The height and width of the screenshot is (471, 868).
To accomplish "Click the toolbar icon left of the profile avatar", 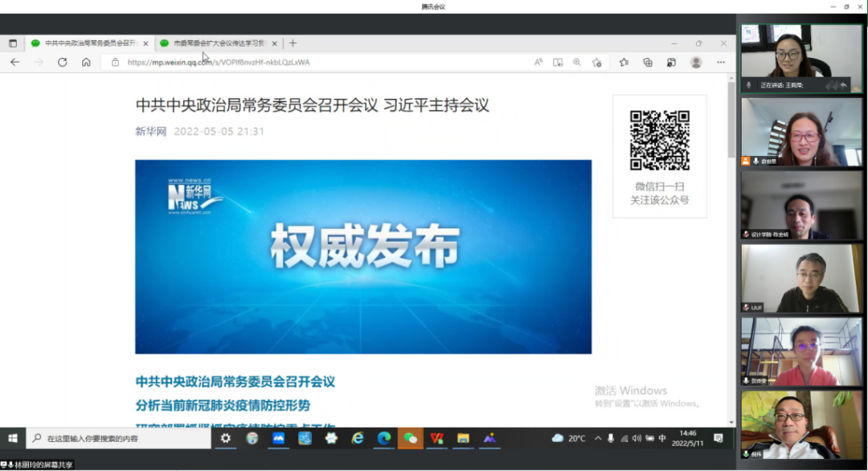I will [671, 63].
